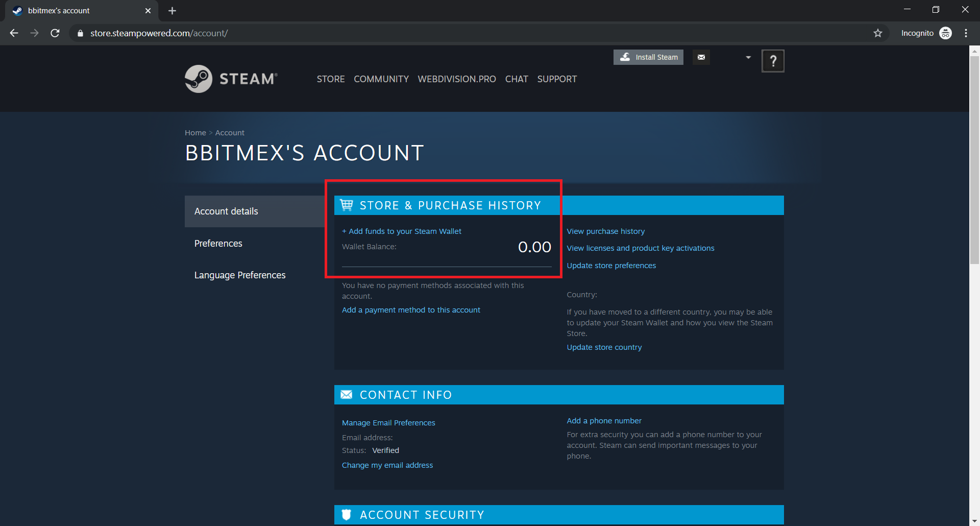Click the question mark help icon
980x526 pixels.
point(773,61)
